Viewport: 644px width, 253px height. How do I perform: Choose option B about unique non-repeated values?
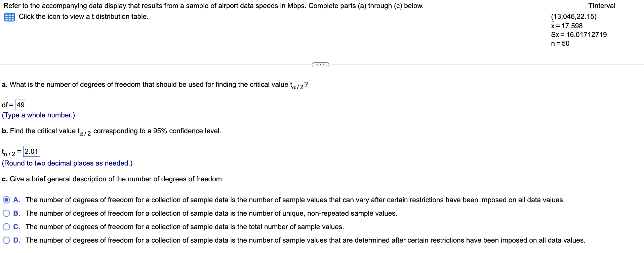(x=6, y=213)
